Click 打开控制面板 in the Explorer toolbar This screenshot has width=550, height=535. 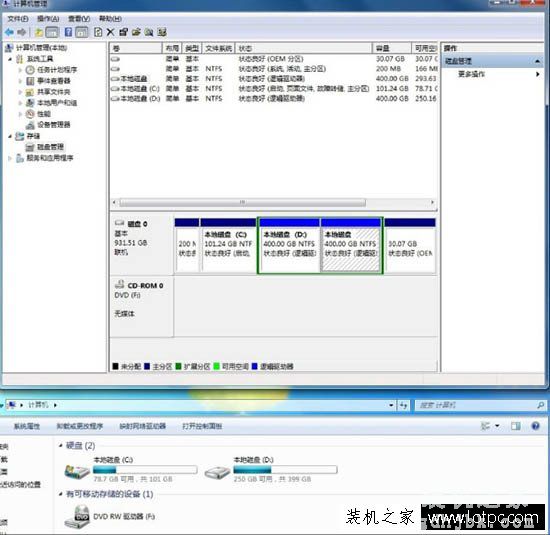tap(202, 427)
